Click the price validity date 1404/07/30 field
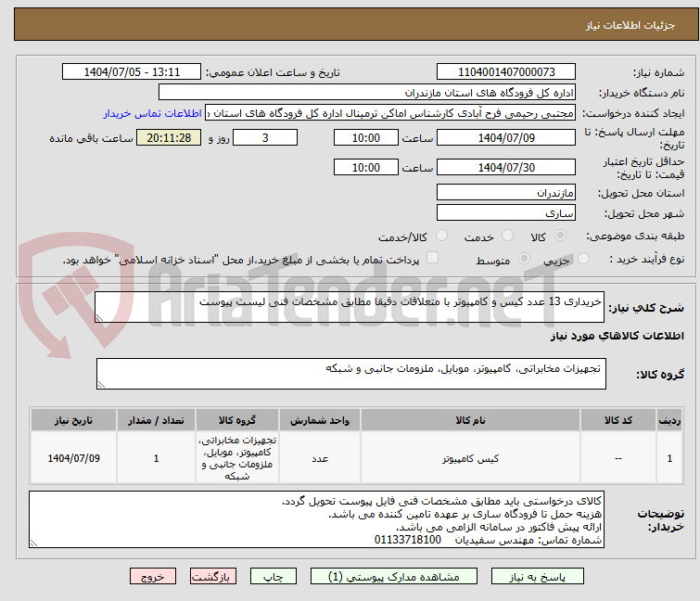The height and width of the screenshot is (601, 700). click(x=506, y=168)
